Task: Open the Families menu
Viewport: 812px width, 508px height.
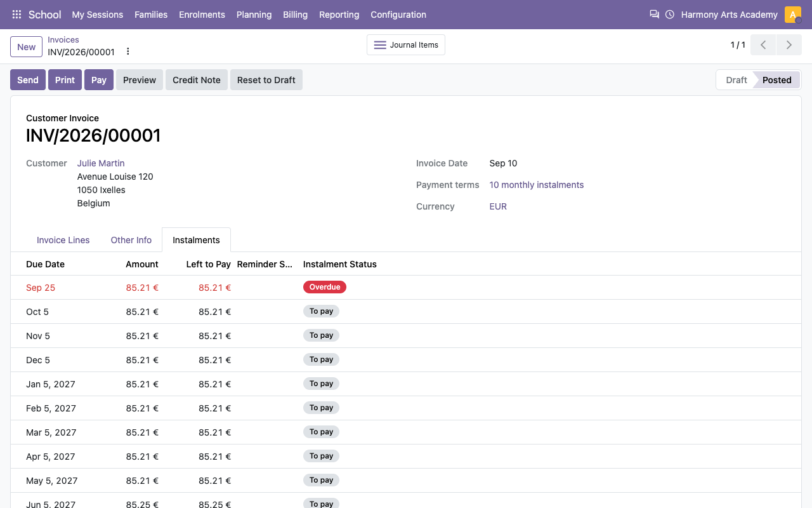Action: coord(151,15)
